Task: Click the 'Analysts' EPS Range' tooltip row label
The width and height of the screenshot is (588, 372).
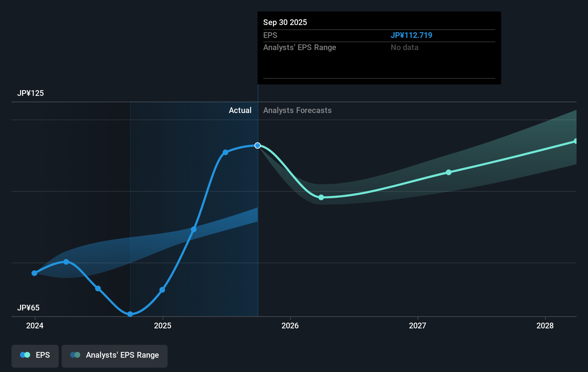Action: coord(300,47)
